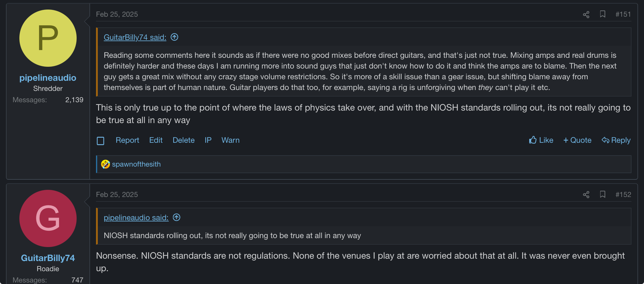
Task: Open pipelineaudio's yellow avatar
Action: point(48,38)
